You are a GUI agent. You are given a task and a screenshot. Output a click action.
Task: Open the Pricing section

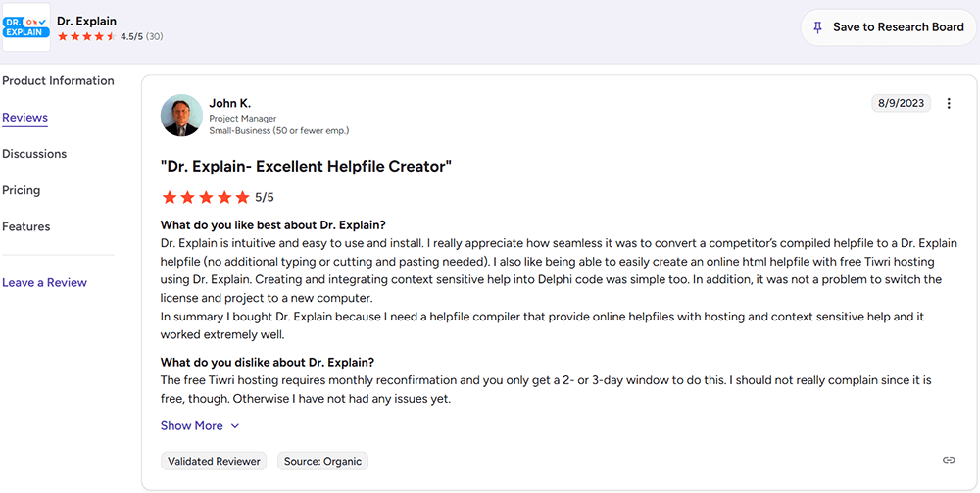point(22,190)
